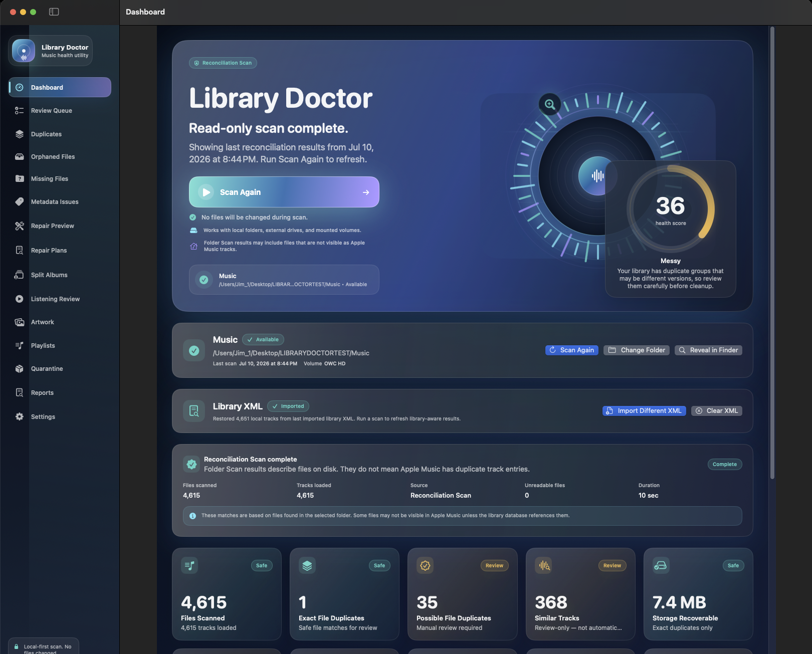Click the Music folder path chip in hero
Screen dimensions: 812x654
pos(284,280)
